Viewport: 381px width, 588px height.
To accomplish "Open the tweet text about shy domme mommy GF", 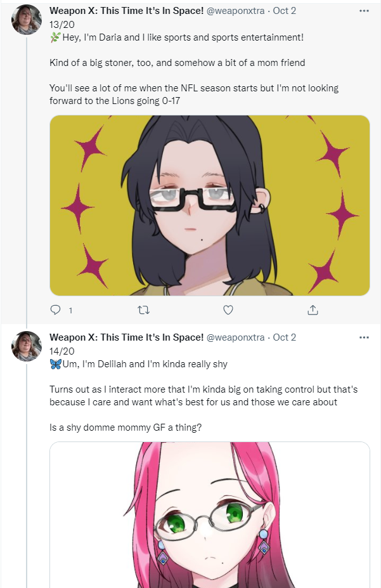I will 126,428.
